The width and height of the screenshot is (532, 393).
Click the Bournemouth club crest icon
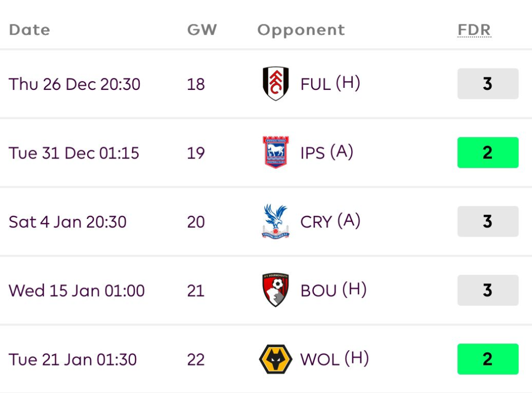[275, 290]
